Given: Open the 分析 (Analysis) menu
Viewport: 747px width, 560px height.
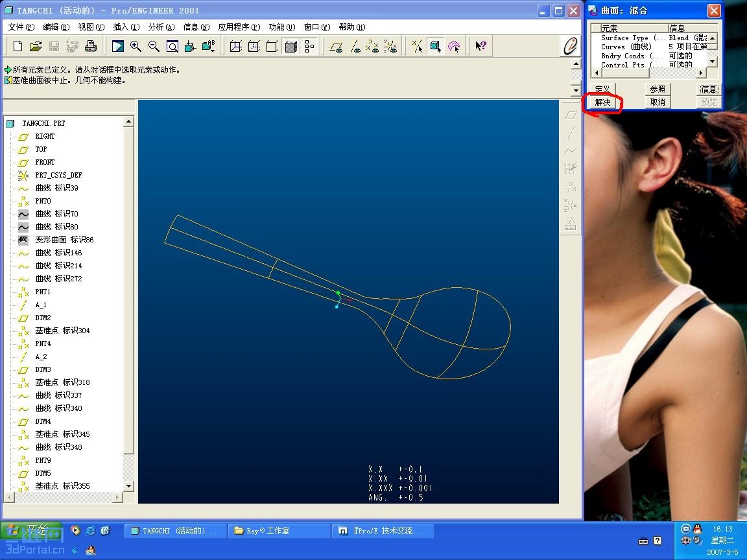Looking at the screenshot, I should (x=161, y=27).
